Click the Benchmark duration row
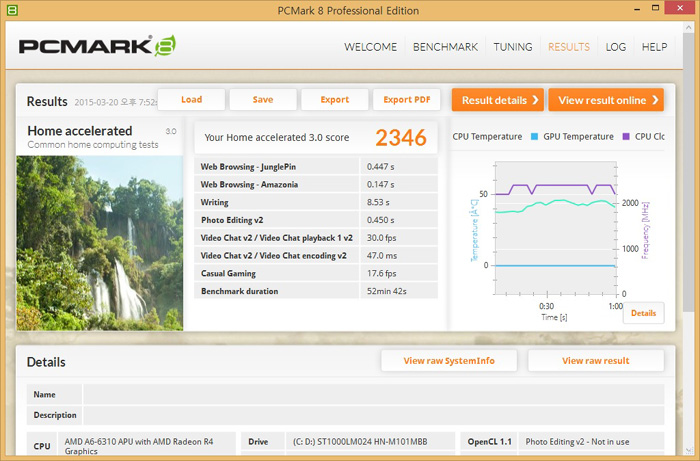Viewport: 700px width, 461px height. (x=316, y=291)
